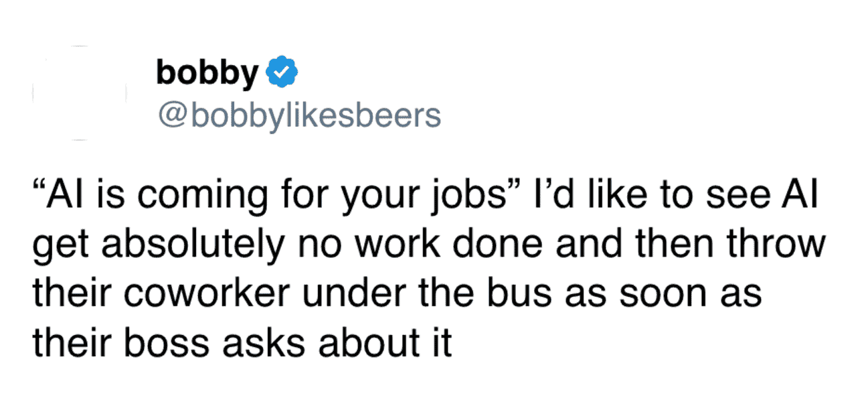The image size is (868, 402).
Task: Click the blank profile avatar beside bobby
Action: [80, 92]
